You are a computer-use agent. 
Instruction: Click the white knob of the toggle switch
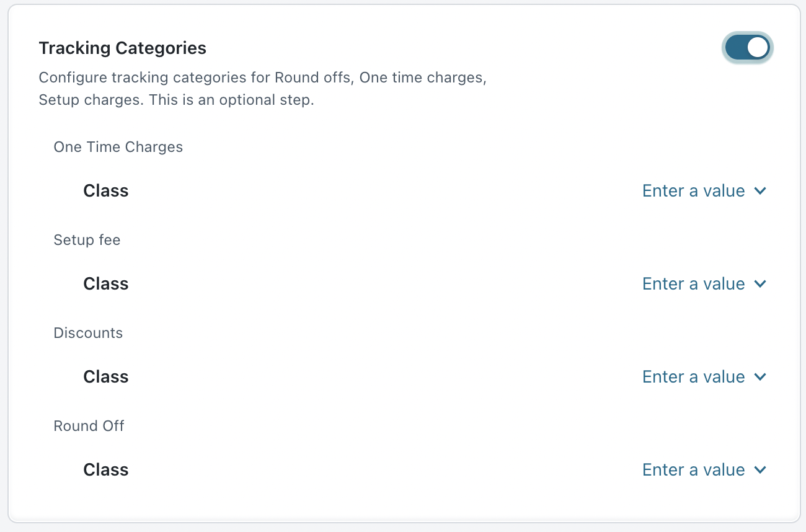pos(758,48)
